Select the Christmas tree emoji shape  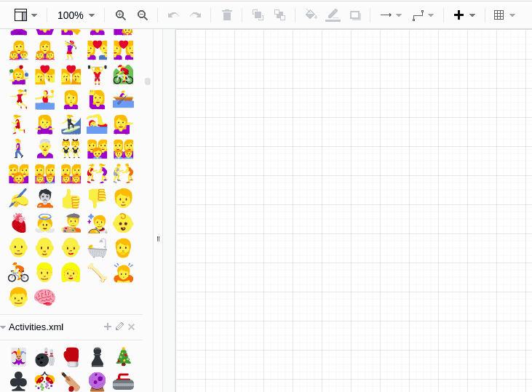[124, 357]
